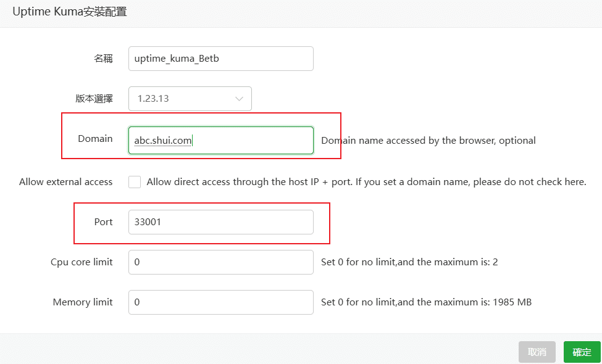Image resolution: width=602 pixels, height=364 pixels.
Task: Click the uptime_kuma_Betb name text box
Action: pyautogui.click(x=220, y=58)
